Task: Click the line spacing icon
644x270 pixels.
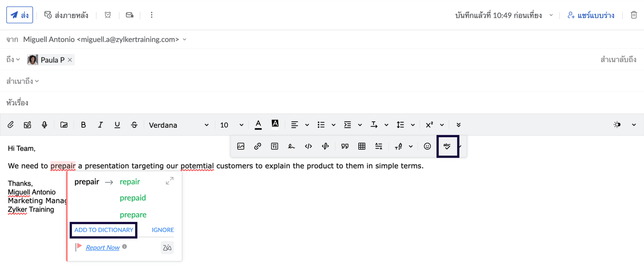Action: click(x=400, y=125)
